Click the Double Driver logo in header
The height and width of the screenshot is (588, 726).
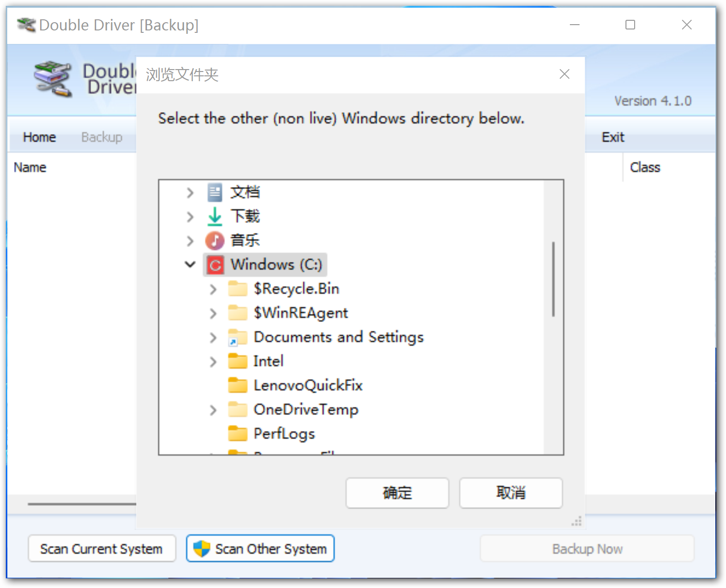pyautogui.click(x=53, y=79)
